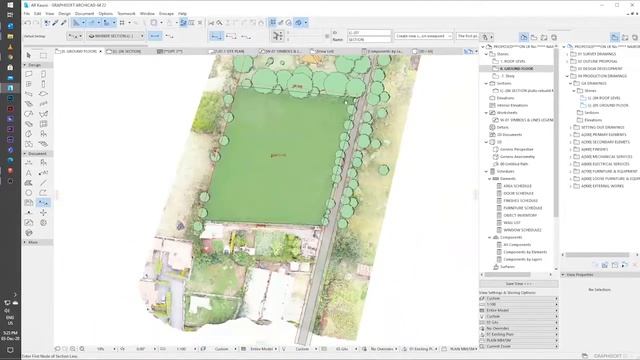Select DOOR SCHEDULE in the Navigator
640x360 pixels.
(518, 193)
